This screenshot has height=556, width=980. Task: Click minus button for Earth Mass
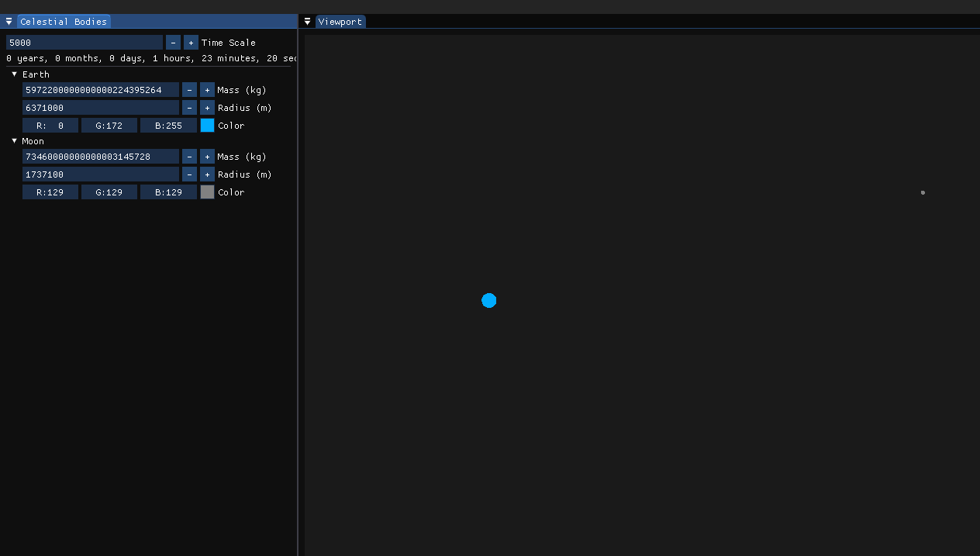pos(189,90)
